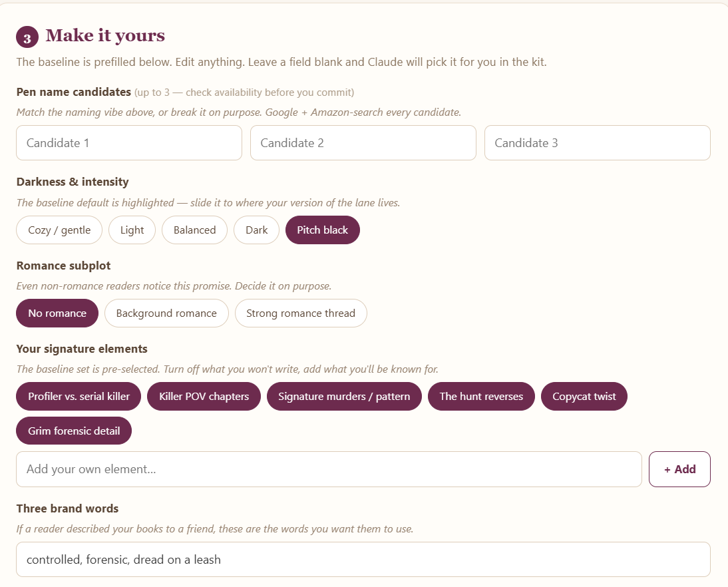This screenshot has height=587, width=728.
Task: Turn off The hunt reverses chip
Action: pyautogui.click(x=481, y=396)
